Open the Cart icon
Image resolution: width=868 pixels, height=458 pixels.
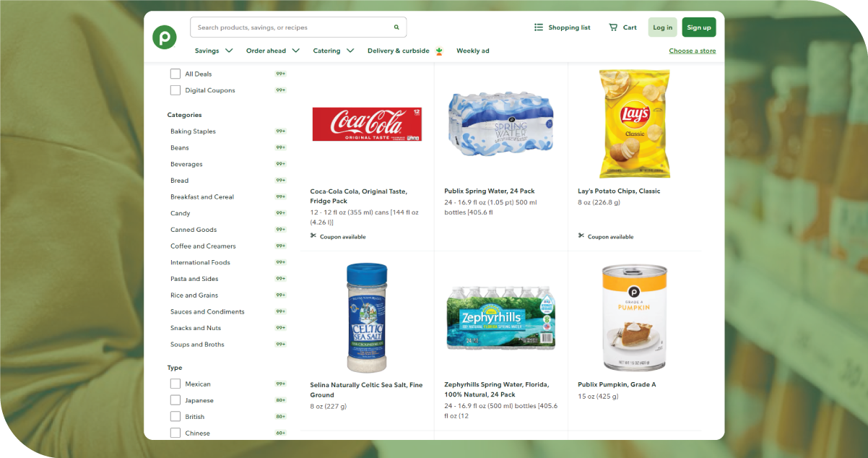pos(613,27)
